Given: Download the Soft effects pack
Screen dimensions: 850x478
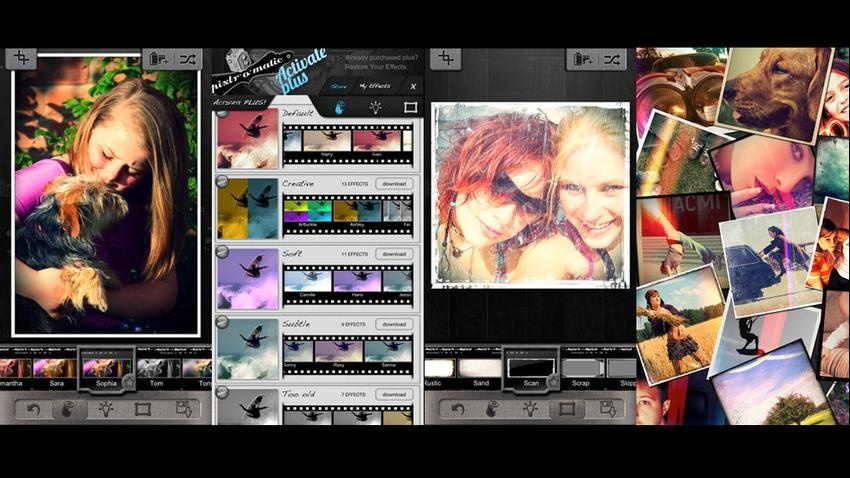Looking at the screenshot, I should (x=394, y=254).
